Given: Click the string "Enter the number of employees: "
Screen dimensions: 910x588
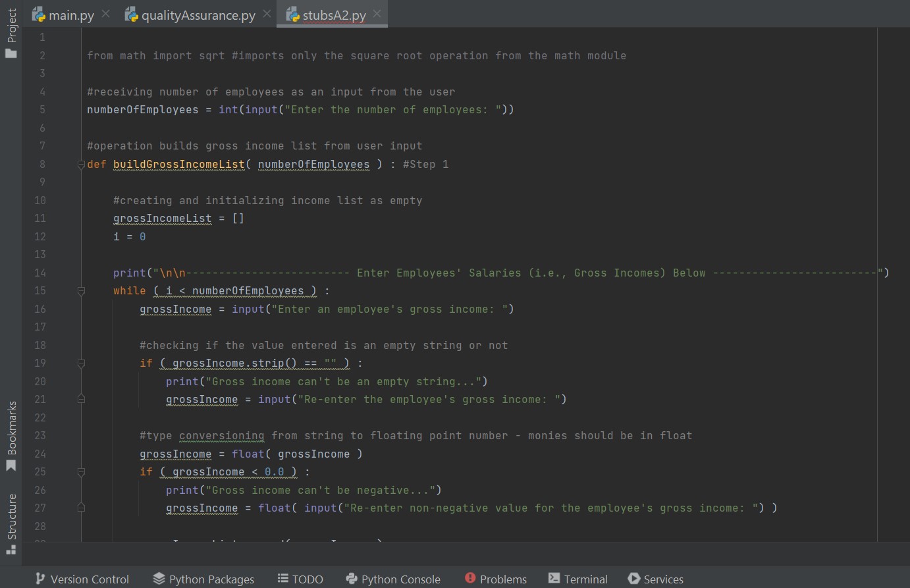Looking at the screenshot, I should (x=393, y=110).
